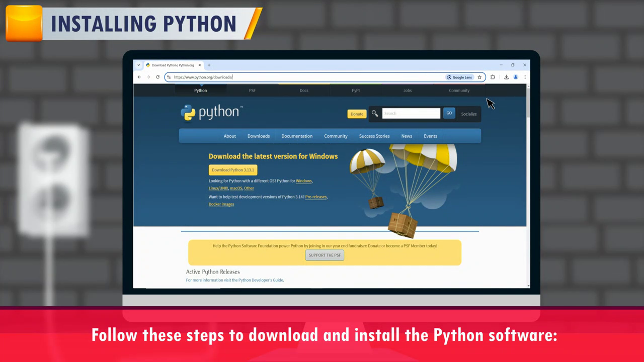Click the address bar URL field
Screen dimensions: 644x362
coord(307,77)
